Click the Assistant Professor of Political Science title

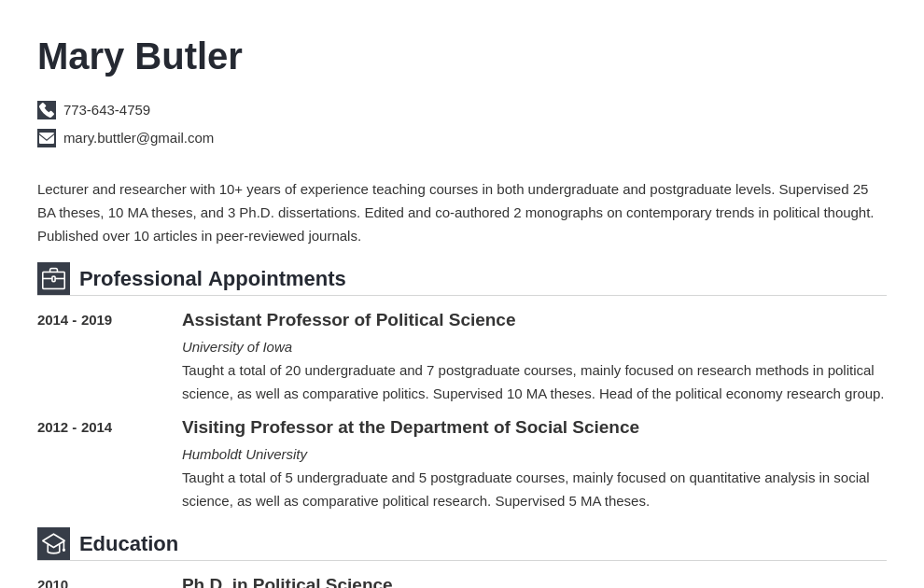349,320
